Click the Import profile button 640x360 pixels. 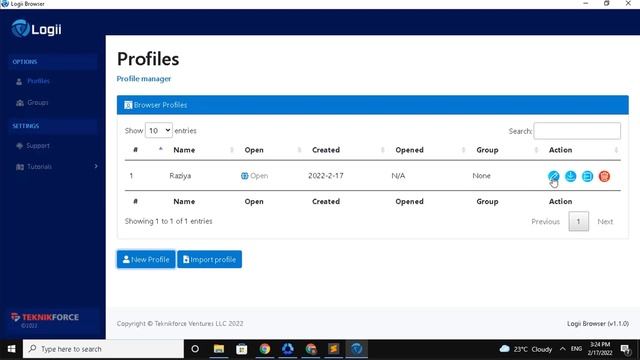tap(209, 259)
